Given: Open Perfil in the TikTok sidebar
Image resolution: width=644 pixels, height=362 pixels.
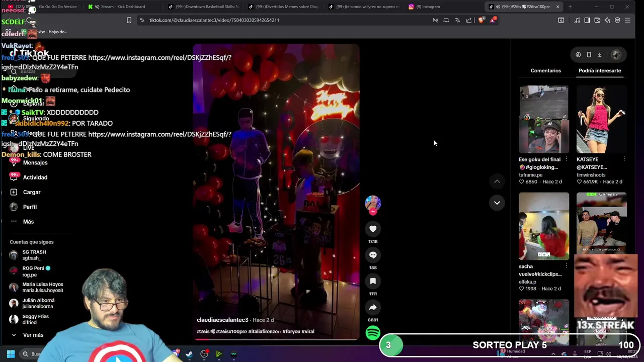Looking at the screenshot, I should pyautogui.click(x=29, y=207).
